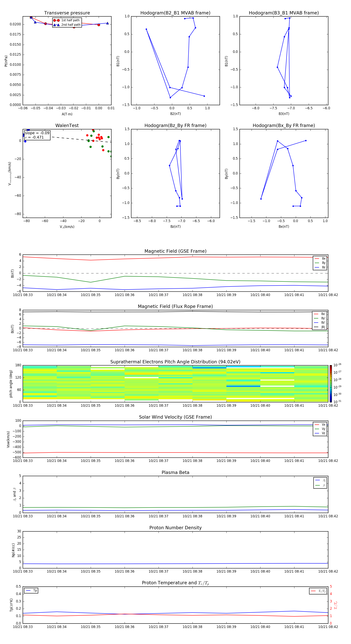Click the Proton Temperature and Te/Tp title
The image size is (351, 644).
(175, 583)
